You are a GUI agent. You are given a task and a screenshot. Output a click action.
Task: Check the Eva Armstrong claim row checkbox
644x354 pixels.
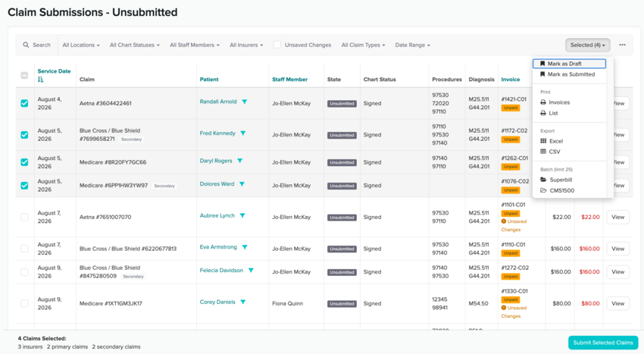[x=24, y=249]
